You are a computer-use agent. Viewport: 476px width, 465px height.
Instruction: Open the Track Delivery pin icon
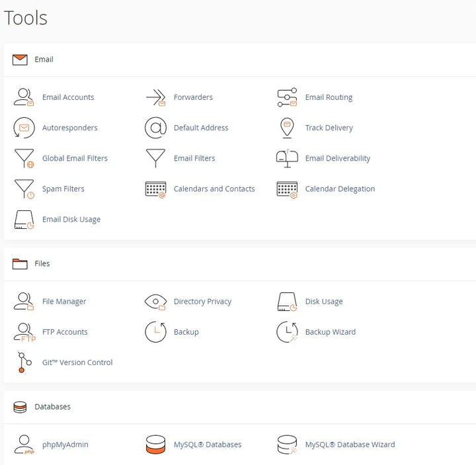[287, 128]
